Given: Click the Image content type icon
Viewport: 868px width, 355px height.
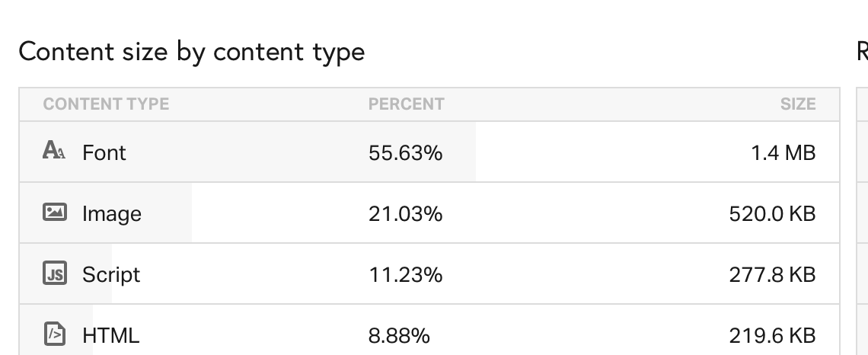Looking at the screenshot, I should click(x=54, y=213).
